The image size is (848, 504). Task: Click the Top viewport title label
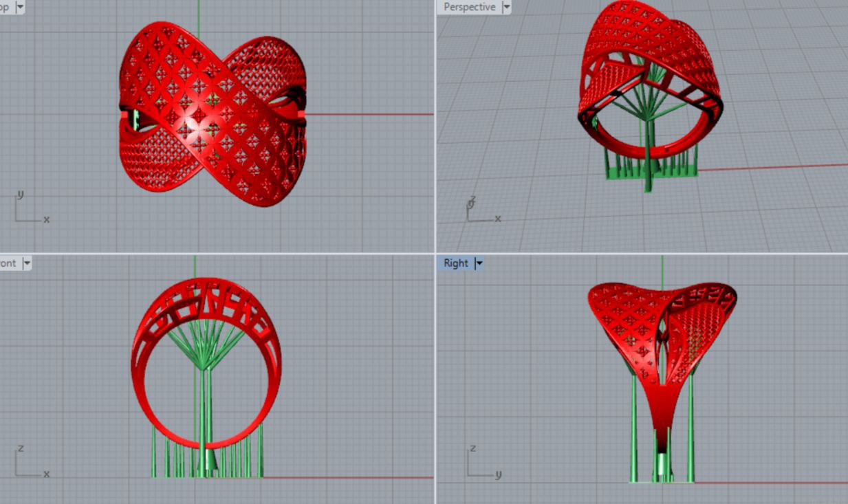tap(5, 7)
